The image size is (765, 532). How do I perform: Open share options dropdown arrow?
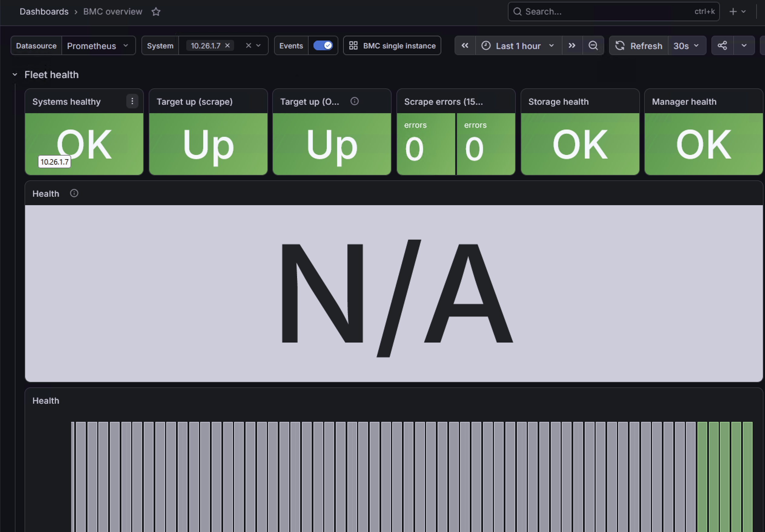tap(744, 46)
